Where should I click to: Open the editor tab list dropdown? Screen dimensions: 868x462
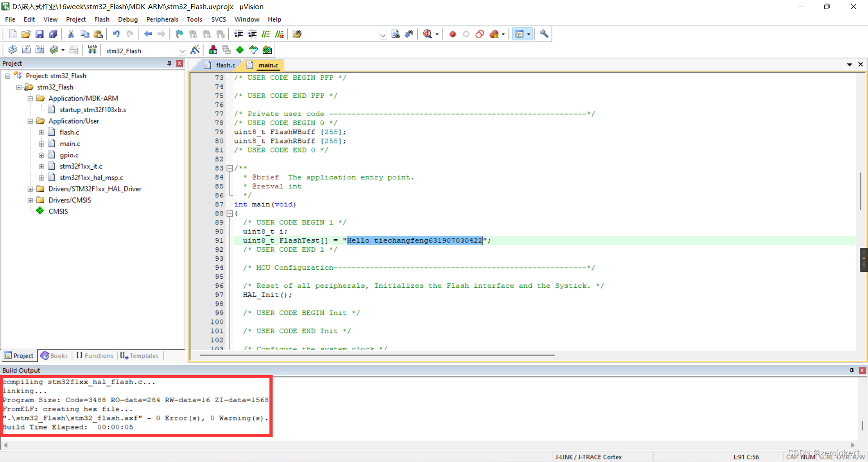point(849,65)
